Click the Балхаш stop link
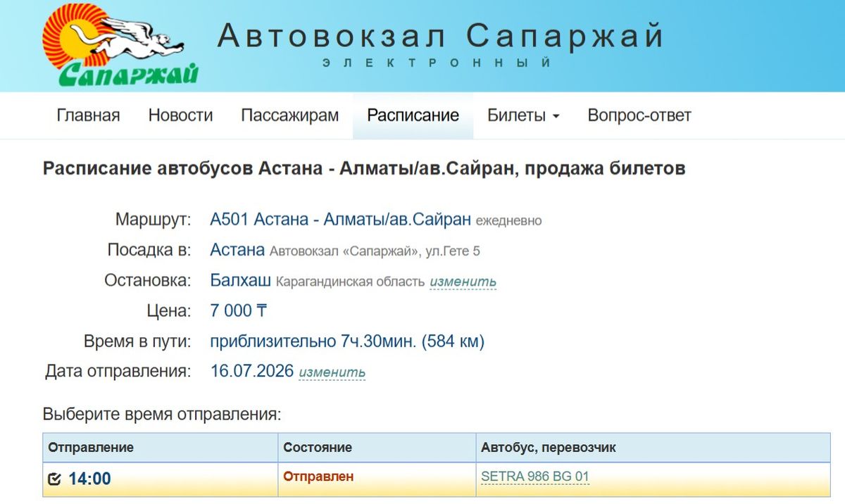845x504 pixels. click(x=240, y=281)
